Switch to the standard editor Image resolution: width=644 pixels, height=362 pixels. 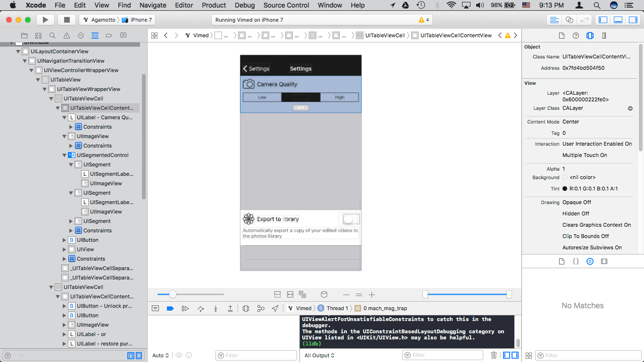pyautogui.click(x=554, y=20)
